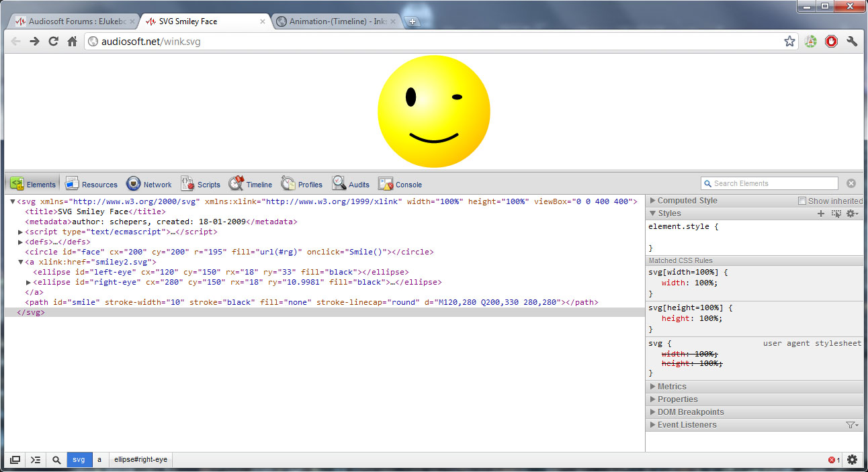The width and height of the screenshot is (868, 472).
Task: Open DevTools settings gear in status bar
Action: [x=852, y=460]
